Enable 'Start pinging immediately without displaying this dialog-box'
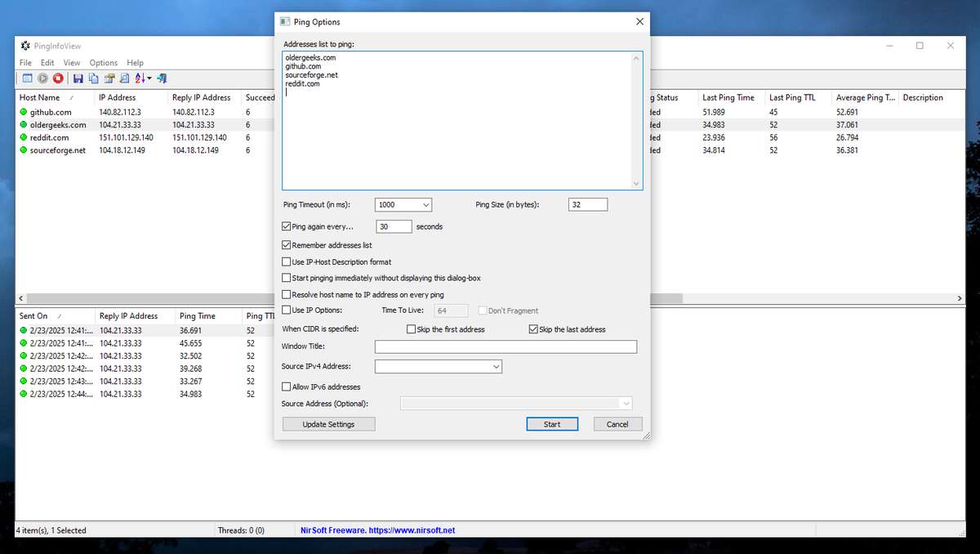This screenshot has height=554, width=980. click(x=287, y=278)
